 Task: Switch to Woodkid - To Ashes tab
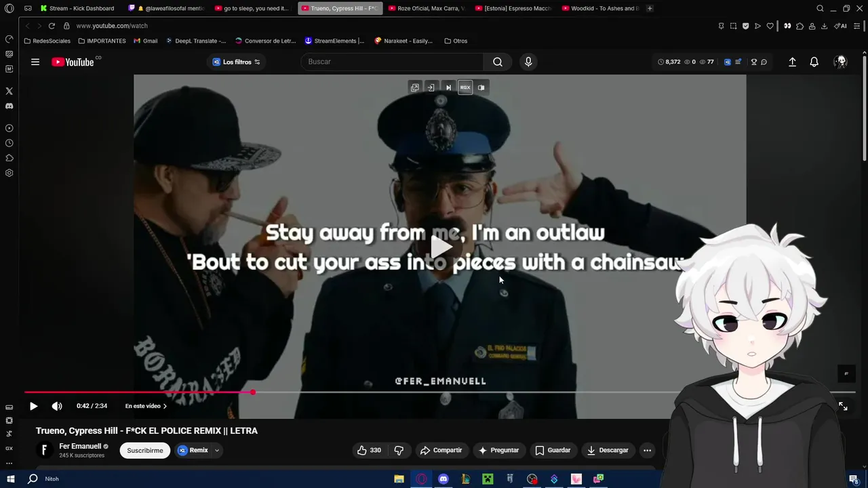point(600,8)
